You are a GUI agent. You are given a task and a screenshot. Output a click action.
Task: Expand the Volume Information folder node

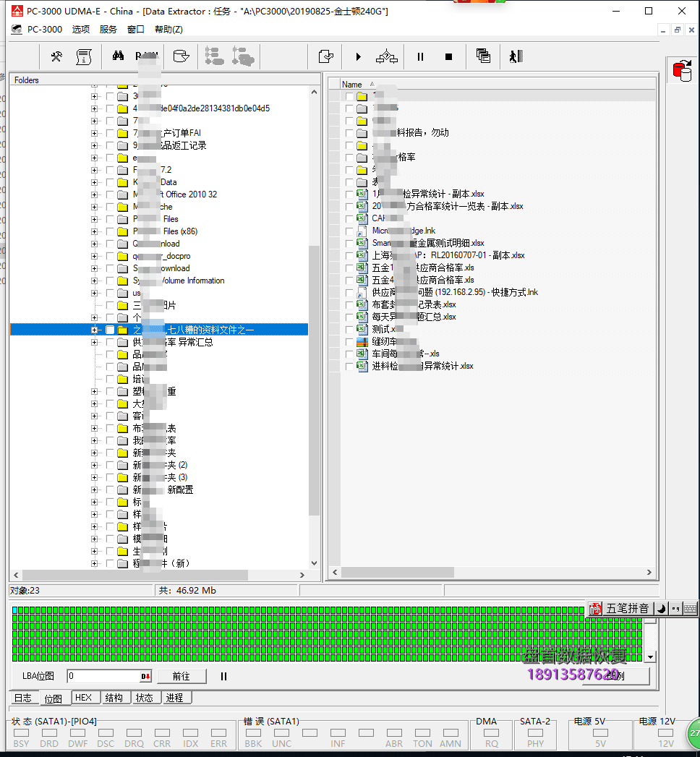click(94, 281)
